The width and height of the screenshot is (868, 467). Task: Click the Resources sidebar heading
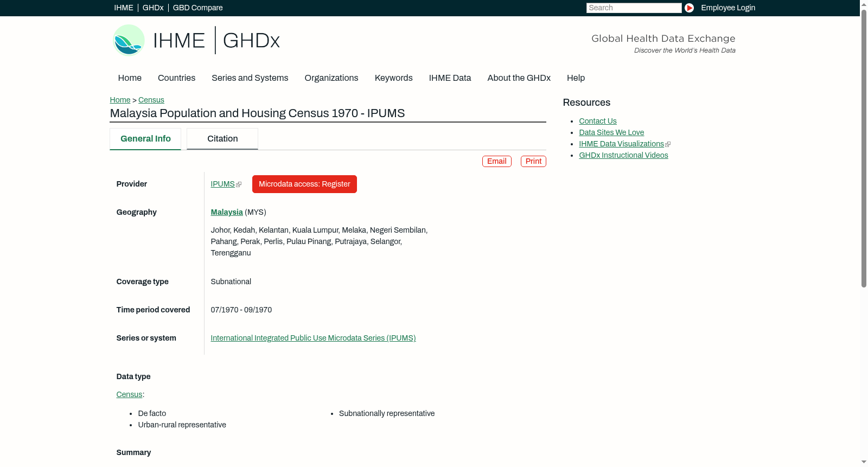586,103
